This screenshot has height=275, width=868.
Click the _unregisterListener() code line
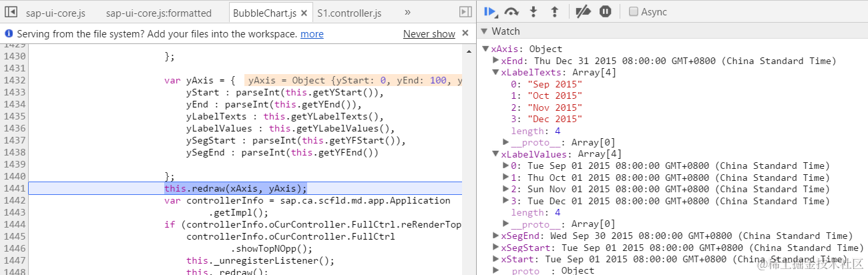click(x=260, y=260)
